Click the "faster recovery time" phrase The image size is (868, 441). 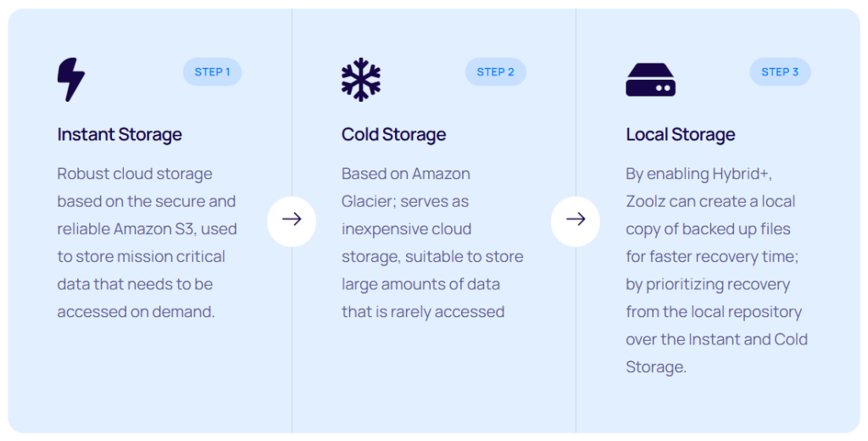click(723, 256)
